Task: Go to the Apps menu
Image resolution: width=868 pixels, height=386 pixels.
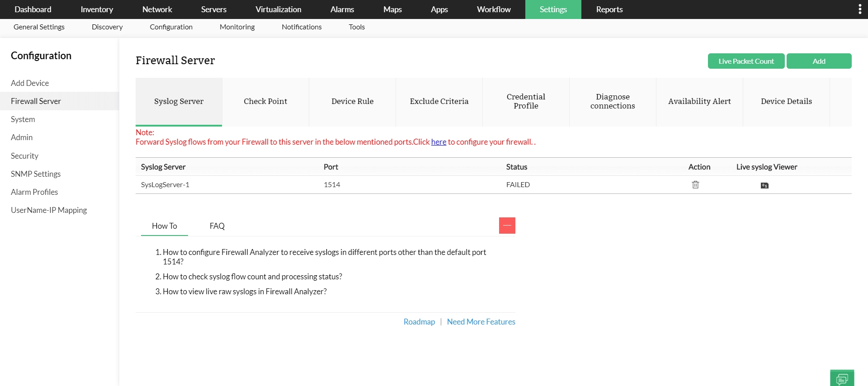Action: coord(439,9)
